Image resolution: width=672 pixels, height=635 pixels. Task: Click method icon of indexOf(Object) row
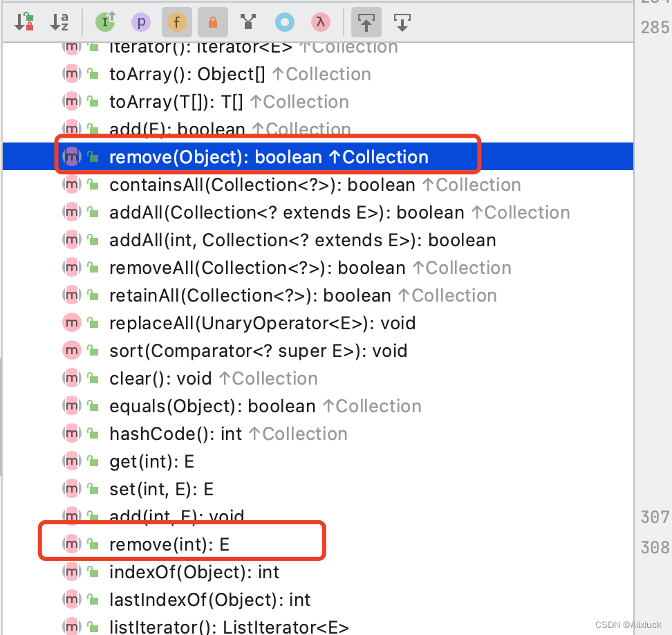click(x=72, y=572)
